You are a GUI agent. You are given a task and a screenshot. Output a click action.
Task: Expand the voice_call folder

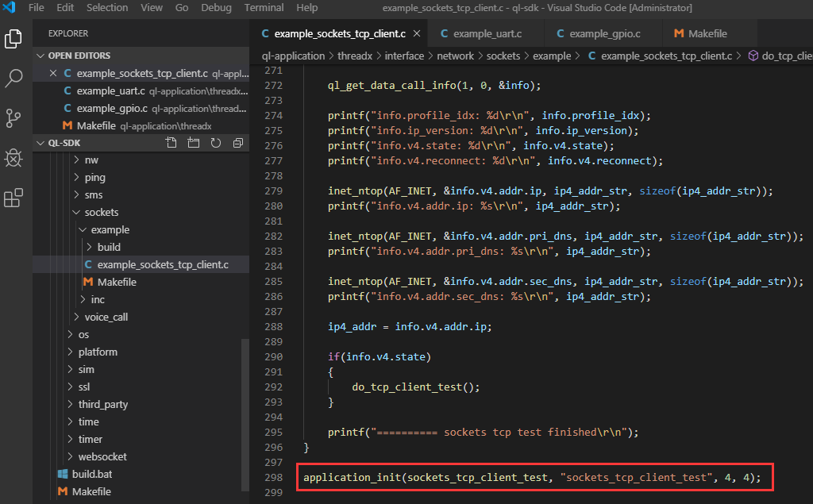pos(106,317)
